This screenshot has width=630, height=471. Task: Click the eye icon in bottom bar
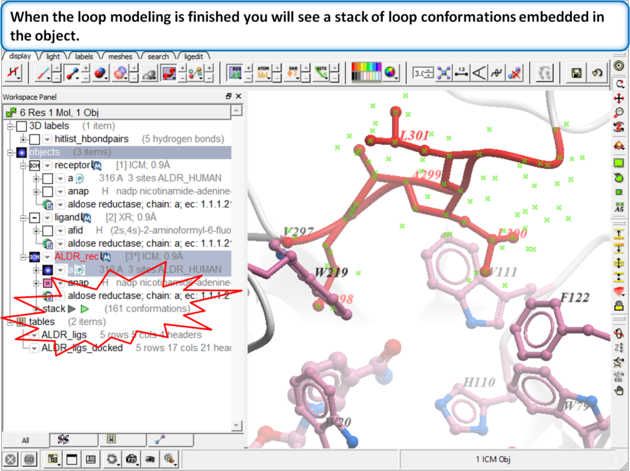coord(149,459)
